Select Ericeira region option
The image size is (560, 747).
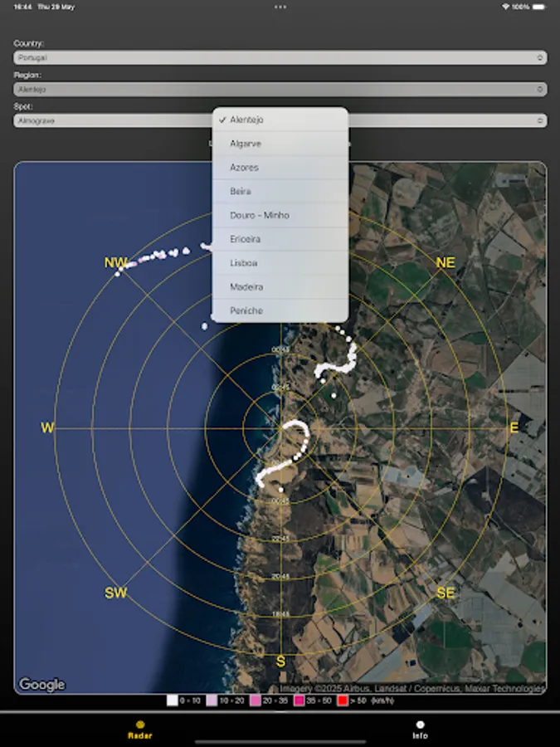pyautogui.click(x=280, y=239)
